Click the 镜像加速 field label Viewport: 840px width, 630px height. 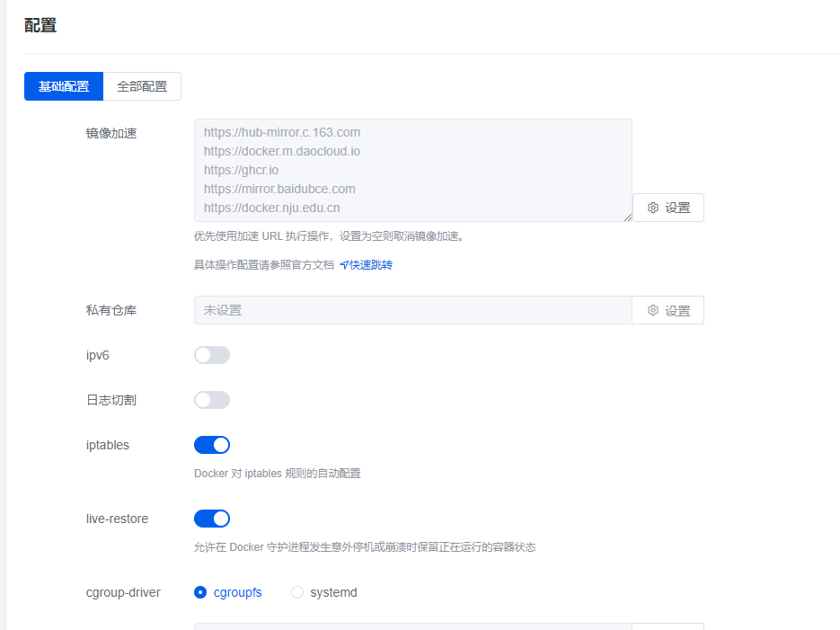coord(111,133)
